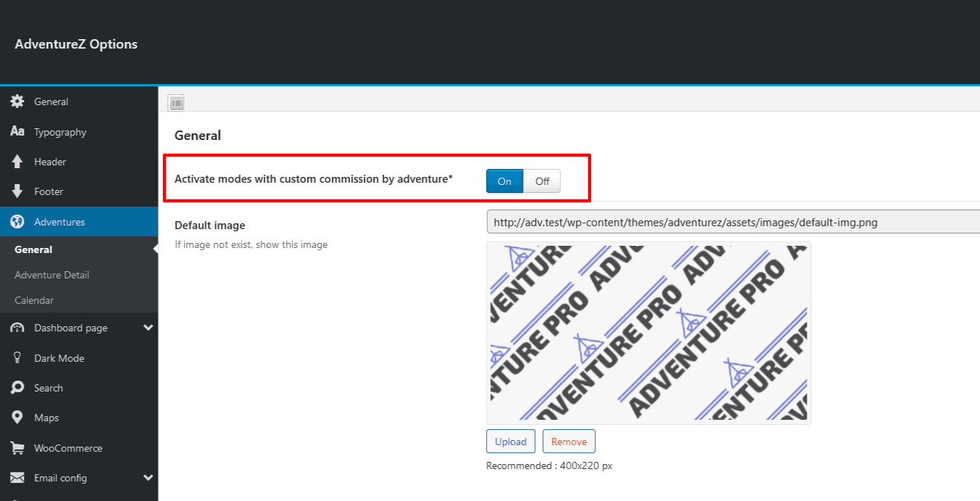Click the Upload image button
This screenshot has height=501, width=980.
tap(511, 442)
